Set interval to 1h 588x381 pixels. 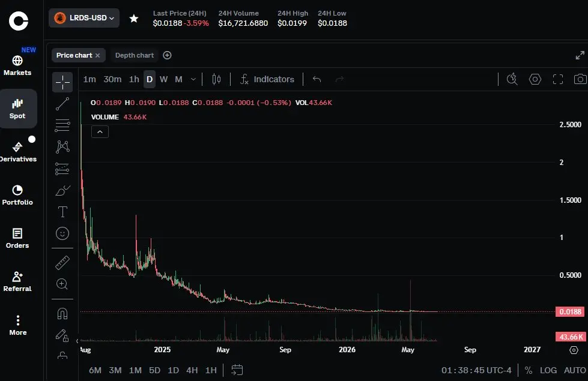(134, 79)
